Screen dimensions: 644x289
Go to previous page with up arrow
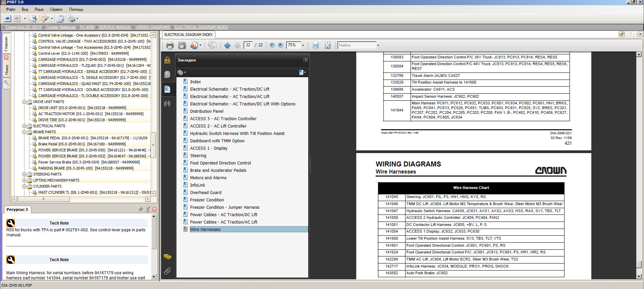pyautogui.click(x=227, y=45)
